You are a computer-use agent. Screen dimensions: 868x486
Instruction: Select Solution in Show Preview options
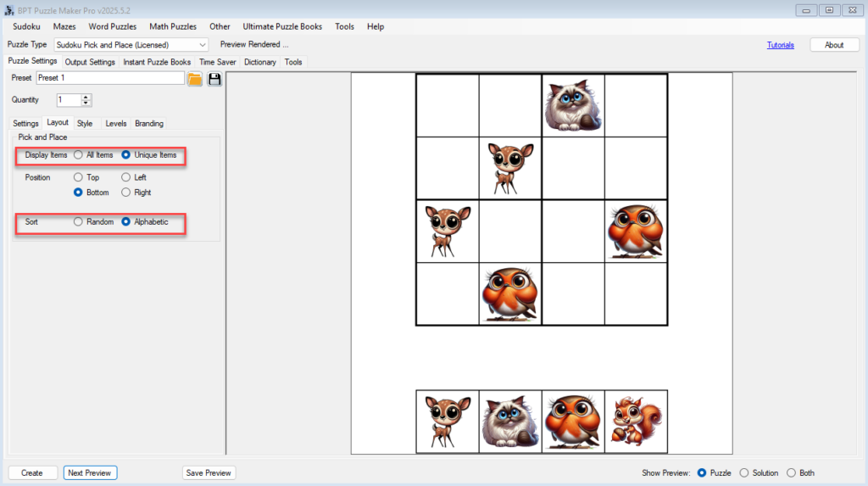pos(744,472)
